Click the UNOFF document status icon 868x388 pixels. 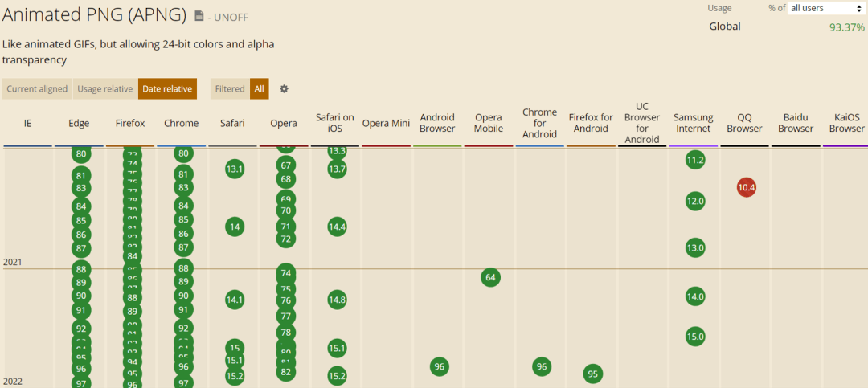tap(199, 15)
